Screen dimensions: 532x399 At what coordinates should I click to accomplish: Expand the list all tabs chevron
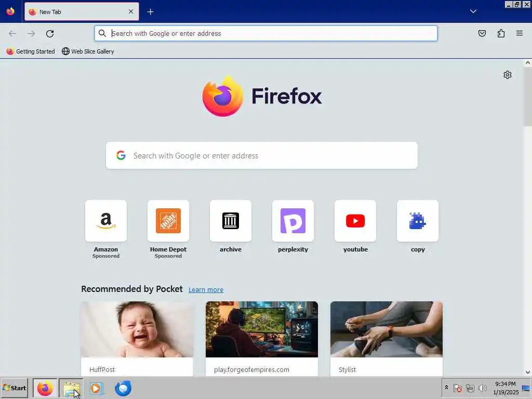click(x=473, y=11)
